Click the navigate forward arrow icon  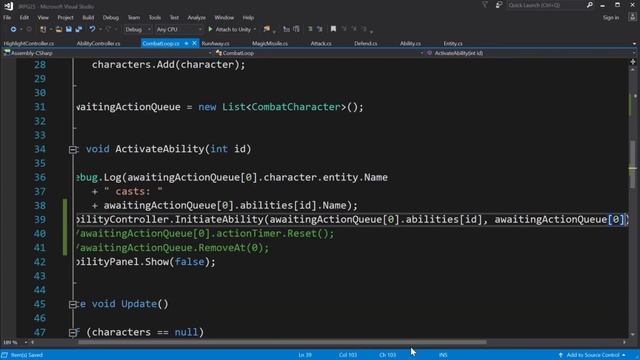point(29,29)
